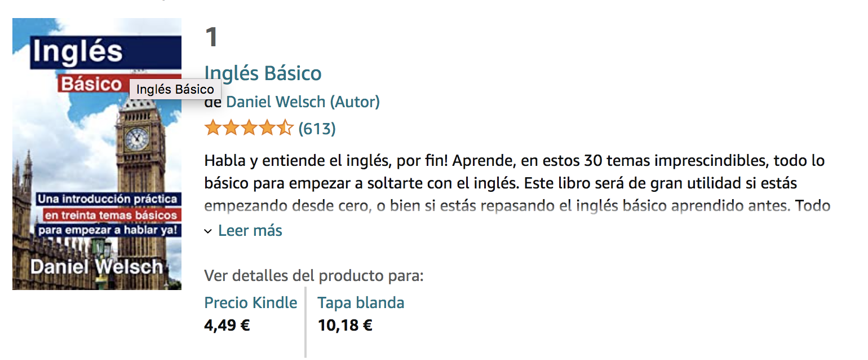Click the star rating icons
Screen dimensions: 868x360
249,129
